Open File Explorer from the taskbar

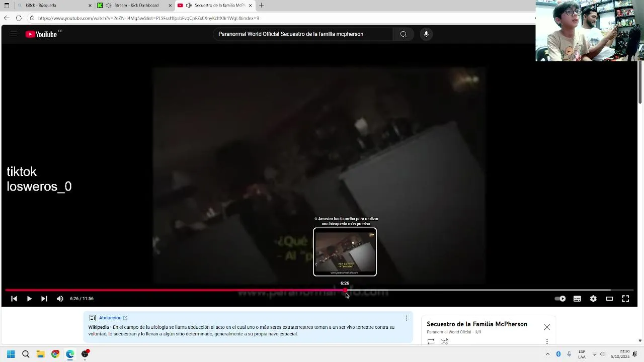coord(40,354)
